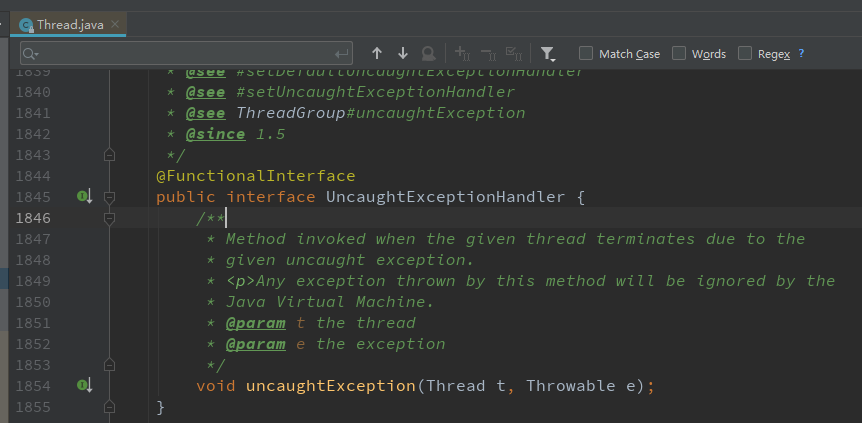This screenshot has height=423, width=862.
Task: Click the @FunctionalInterface annotation
Action: point(256,176)
